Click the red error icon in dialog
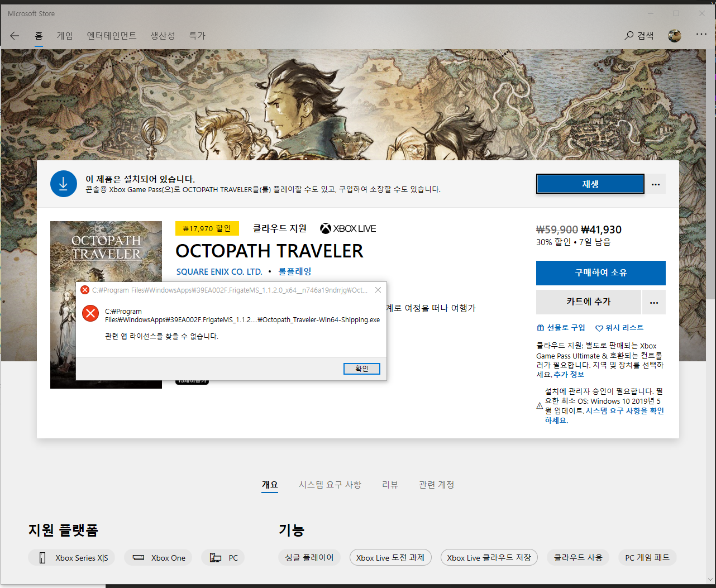716x588 pixels. click(90, 313)
